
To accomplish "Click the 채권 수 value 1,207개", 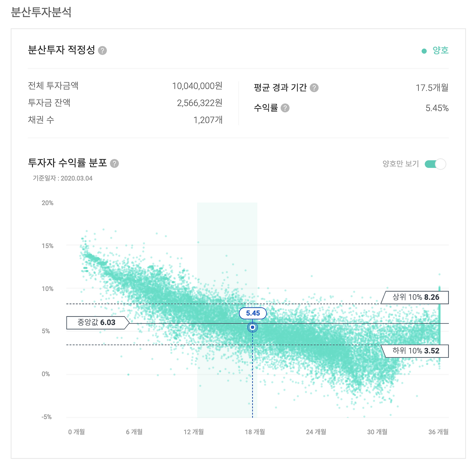I will point(208,120).
